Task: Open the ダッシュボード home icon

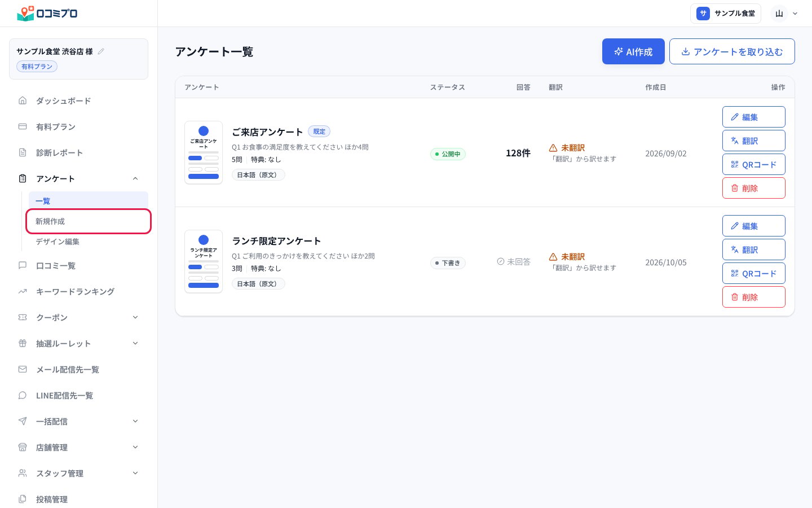Action: [x=23, y=100]
